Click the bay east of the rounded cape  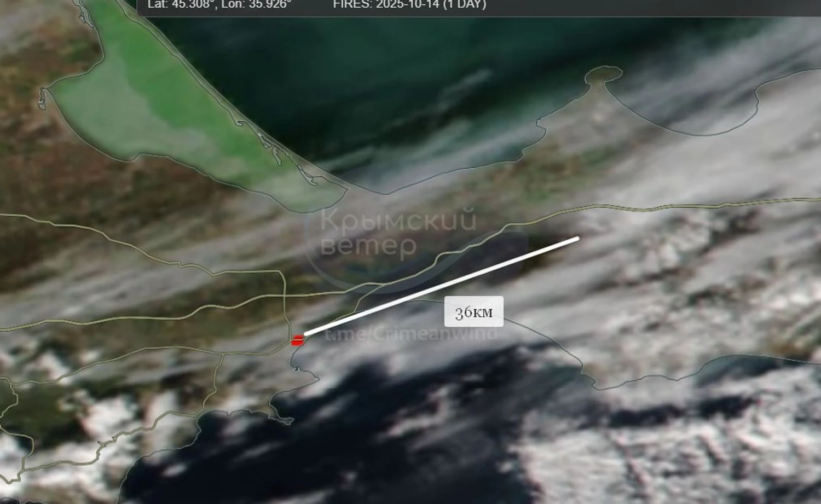click(x=684, y=104)
